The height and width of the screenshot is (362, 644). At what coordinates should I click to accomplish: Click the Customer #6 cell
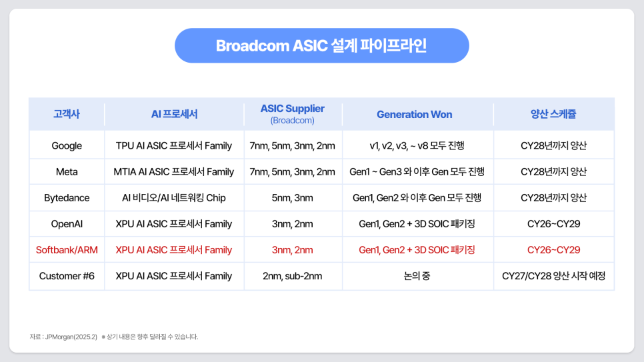click(x=67, y=276)
